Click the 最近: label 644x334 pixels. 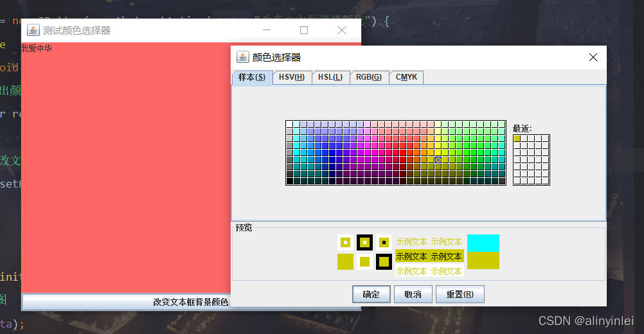coord(522,129)
